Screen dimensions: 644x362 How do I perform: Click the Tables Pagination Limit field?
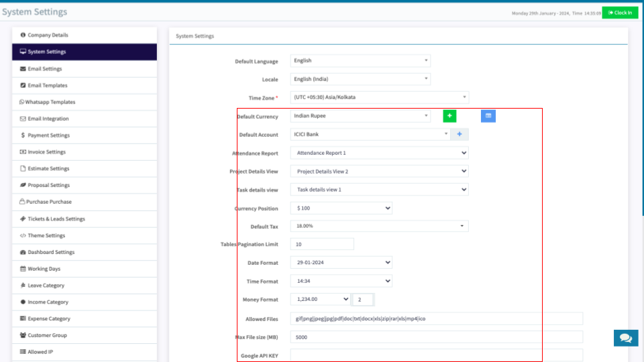click(x=322, y=244)
